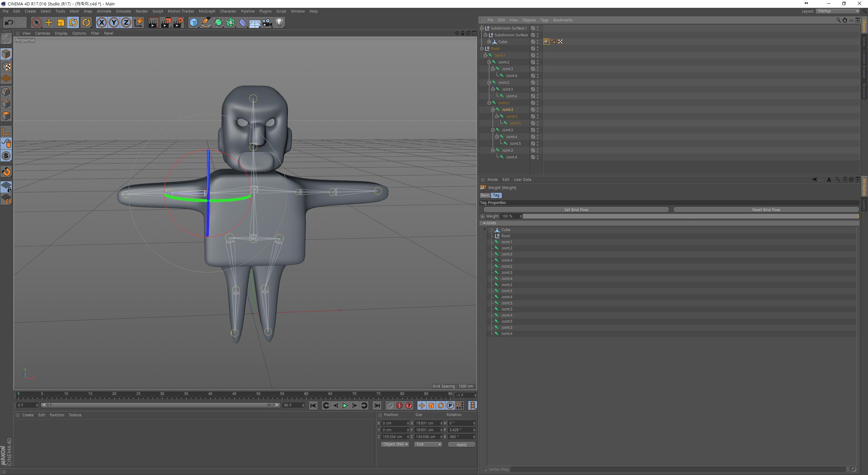Open the Size mode dropdown

[429, 444]
